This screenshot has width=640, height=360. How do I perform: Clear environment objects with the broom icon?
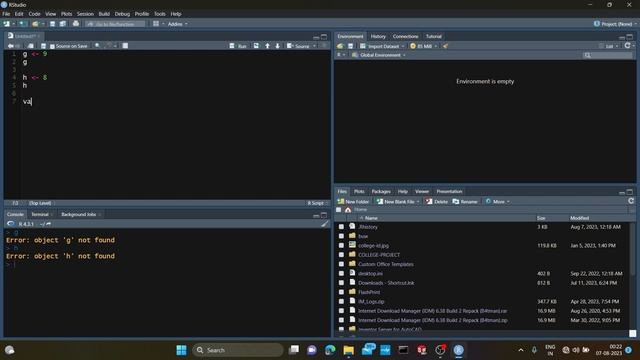445,46
